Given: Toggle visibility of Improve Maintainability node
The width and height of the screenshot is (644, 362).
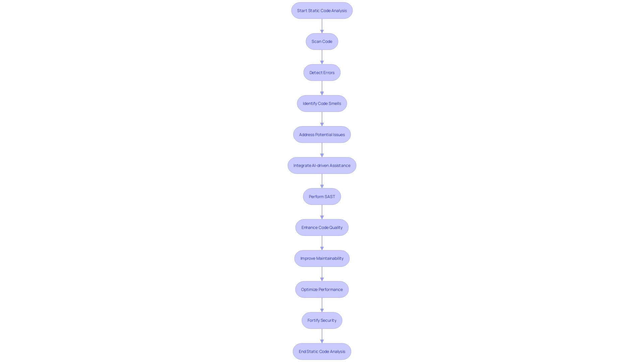Looking at the screenshot, I should 322,258.
